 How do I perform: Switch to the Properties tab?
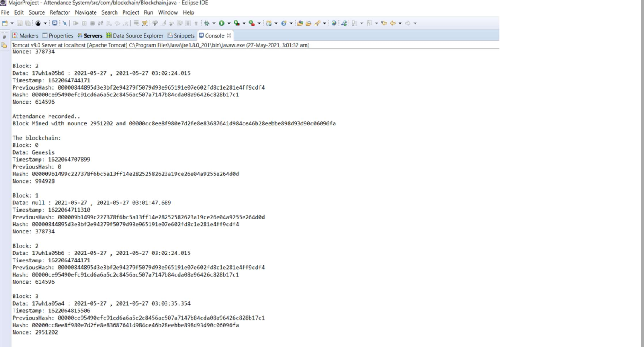click(58, 35)
